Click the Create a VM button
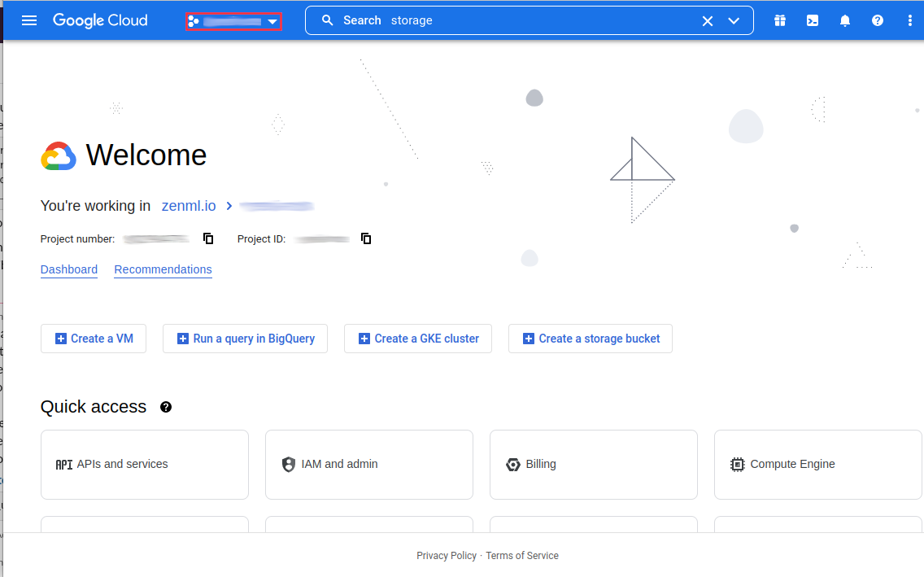The image size is (924, 577). [94, 339]
